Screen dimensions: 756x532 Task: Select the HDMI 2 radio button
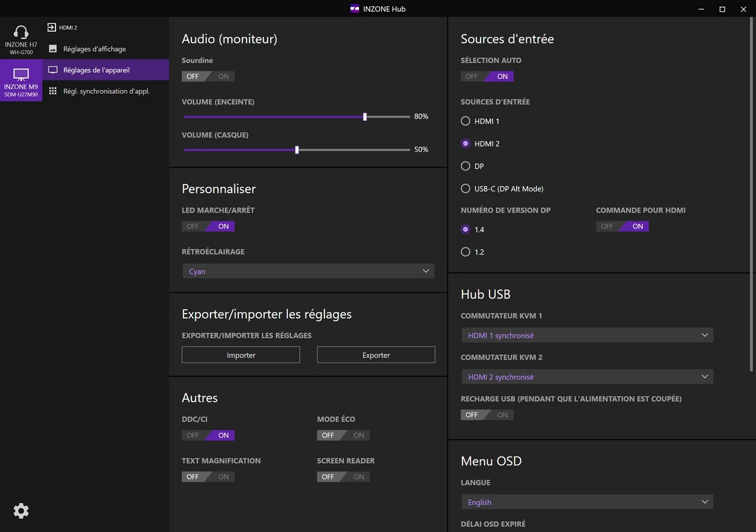[466, 144]
